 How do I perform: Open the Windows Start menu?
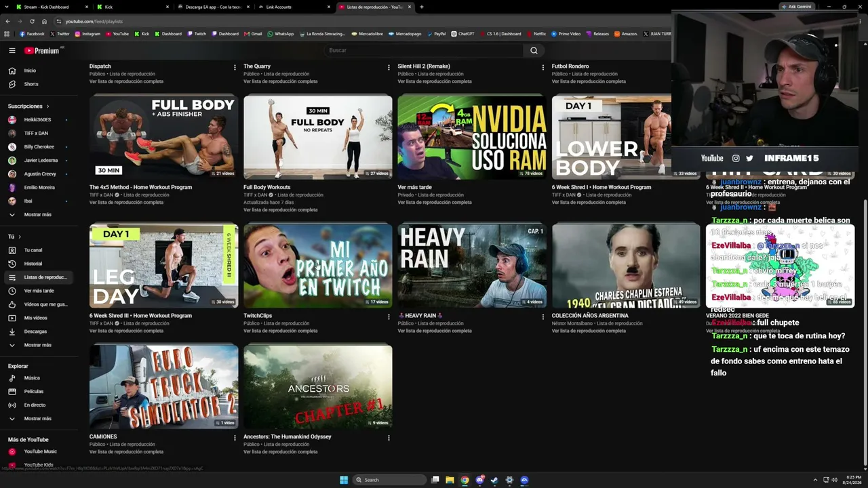pyautogui.click(x=344, y=480)
